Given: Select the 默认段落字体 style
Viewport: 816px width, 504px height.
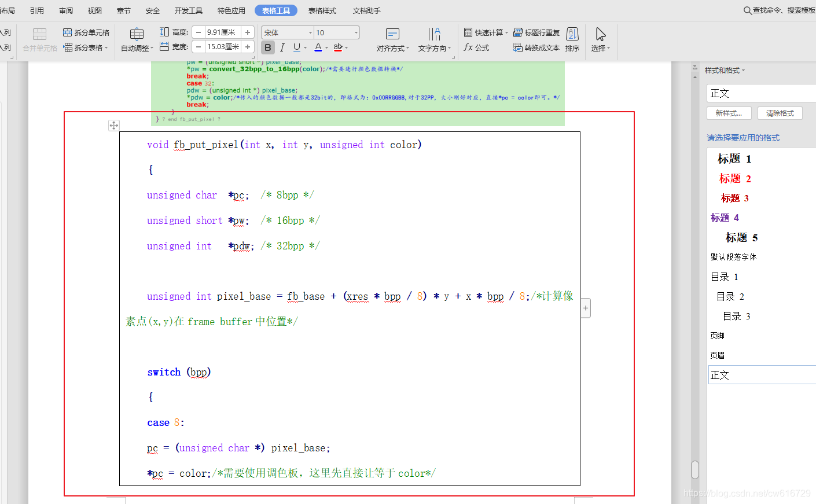Looking at the screenshot, I should [733, 257].
